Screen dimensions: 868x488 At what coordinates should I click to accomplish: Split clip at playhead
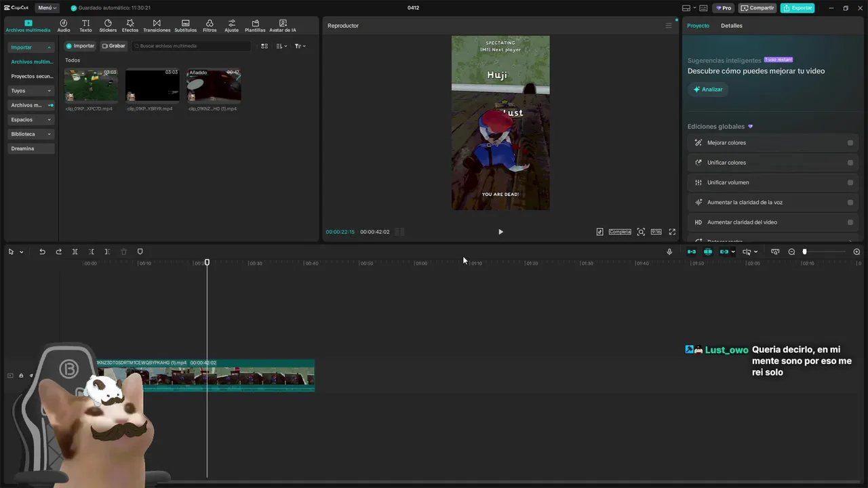pos(75,251)
